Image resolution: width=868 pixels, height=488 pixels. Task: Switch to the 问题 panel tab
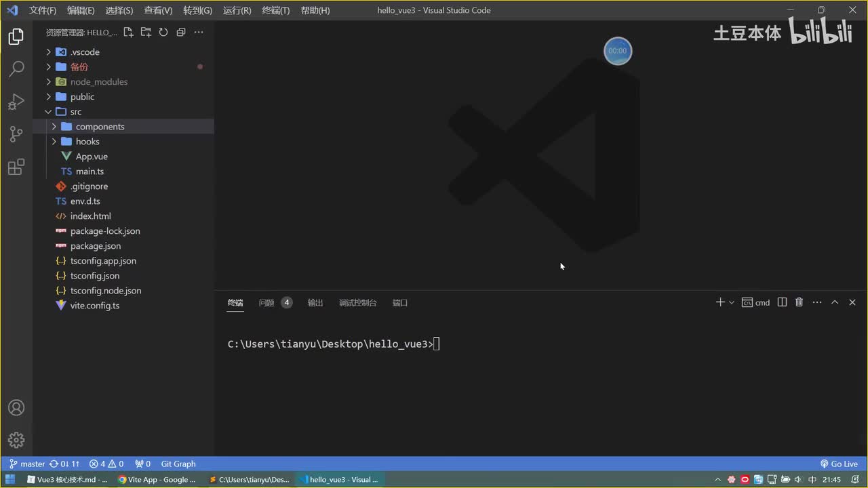pyautogui.click(x=275, y=303)
